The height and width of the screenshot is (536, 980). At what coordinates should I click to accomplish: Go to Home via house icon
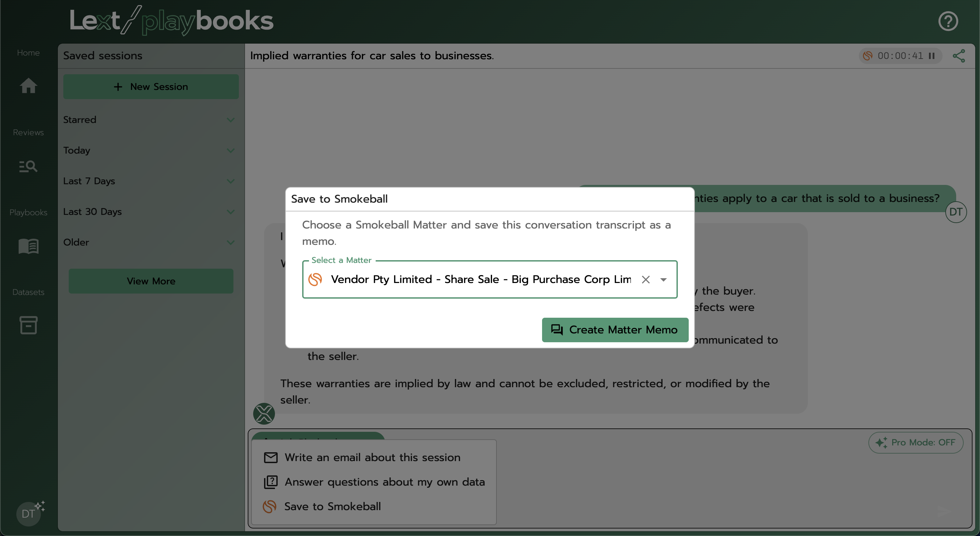(x=28, y=85)
